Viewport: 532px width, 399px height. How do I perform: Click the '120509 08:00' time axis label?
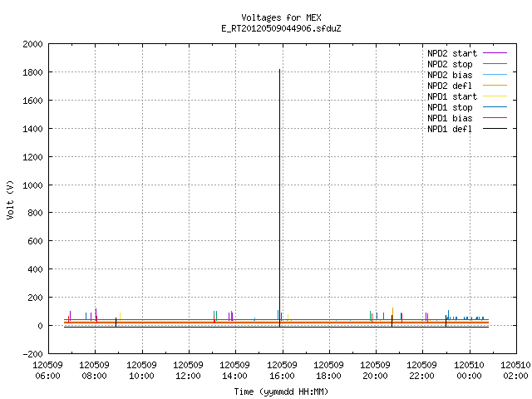click(x=95, y=371)
